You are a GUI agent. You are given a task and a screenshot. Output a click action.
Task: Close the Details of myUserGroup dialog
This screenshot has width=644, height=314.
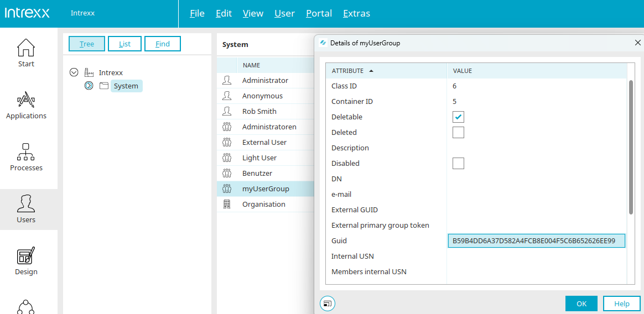coord(638,43)
